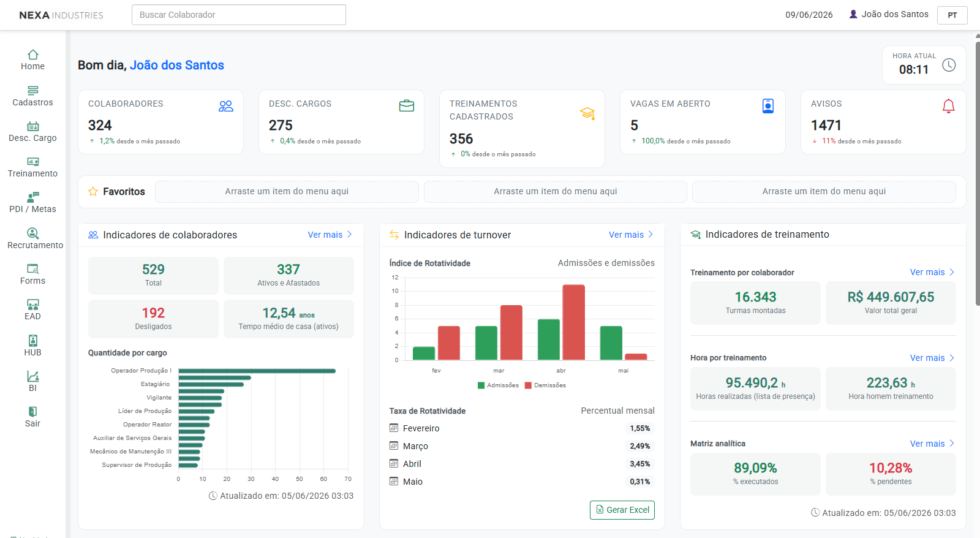Open the Treinamento sidebar icon

pyautogui.click(x=33, y=162)
